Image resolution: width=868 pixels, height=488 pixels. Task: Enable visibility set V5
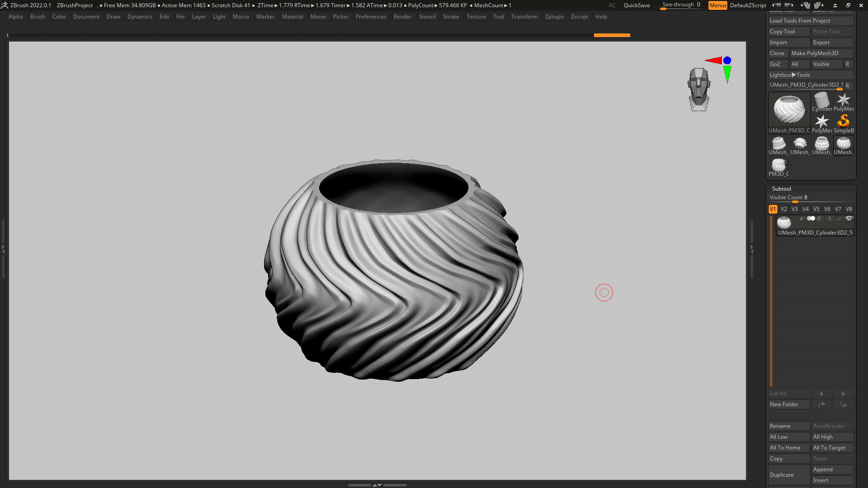tap(816, 209)
